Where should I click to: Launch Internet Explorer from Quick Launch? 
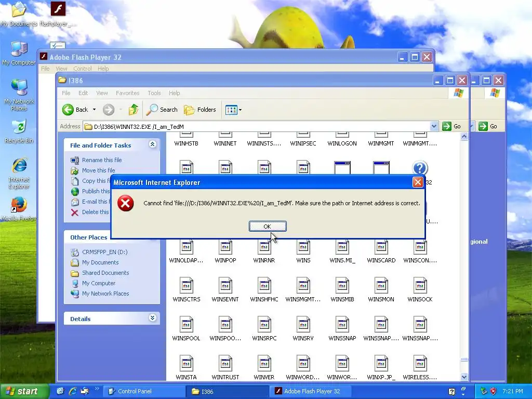[x=73, y=391]
